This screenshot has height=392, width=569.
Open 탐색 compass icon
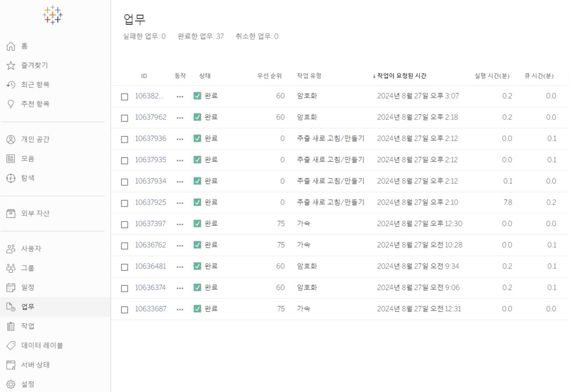[x=11, y=178]
